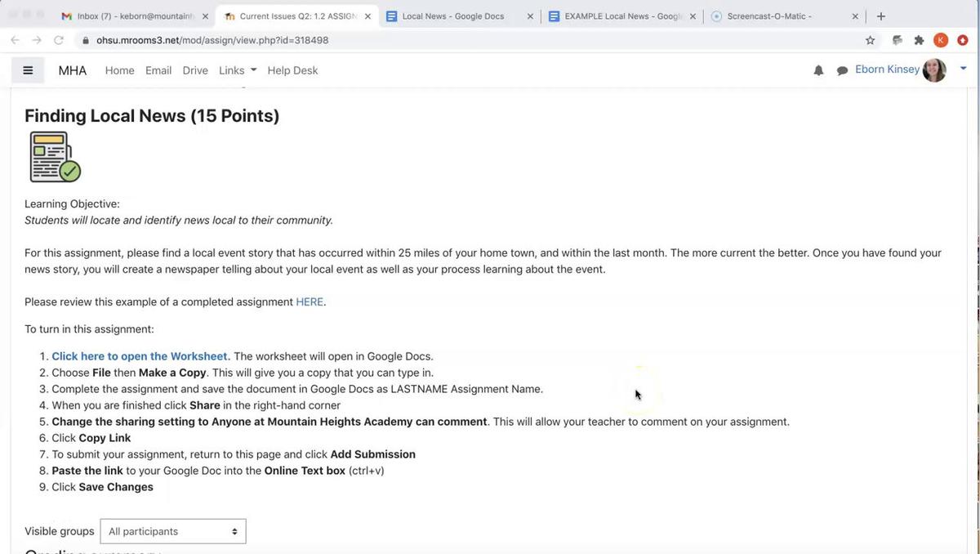Open the hamburger sidebar menu
Screen dimensions: 980x554
[28, 70]
